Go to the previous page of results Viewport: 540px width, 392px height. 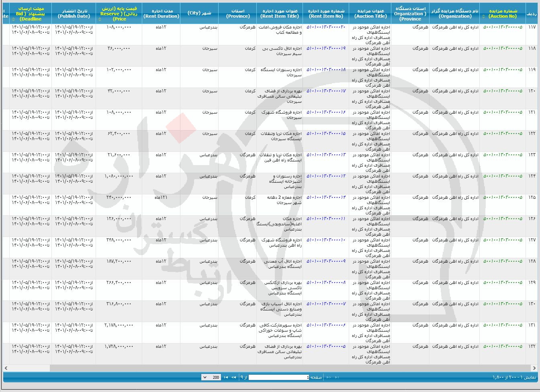click(x=329, y=377)
